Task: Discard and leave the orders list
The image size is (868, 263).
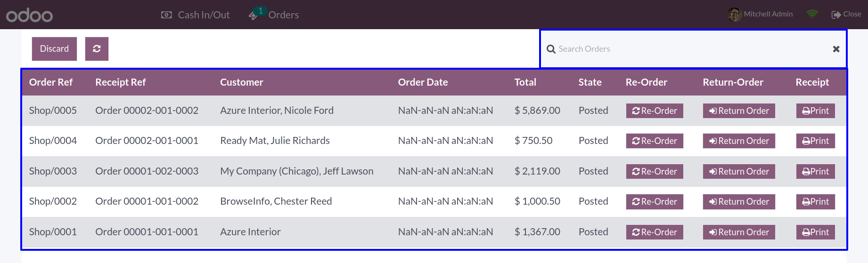Action: 54,49
